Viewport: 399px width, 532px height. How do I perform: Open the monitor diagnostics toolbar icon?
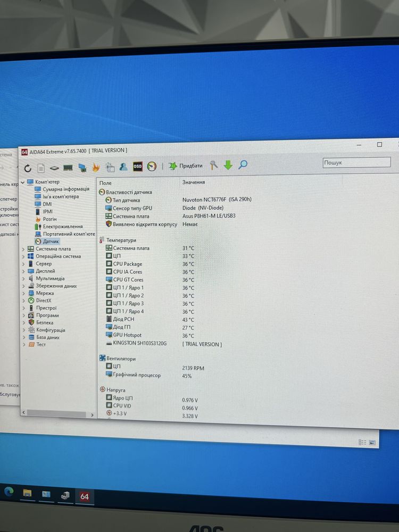click(x=82, y=168)
